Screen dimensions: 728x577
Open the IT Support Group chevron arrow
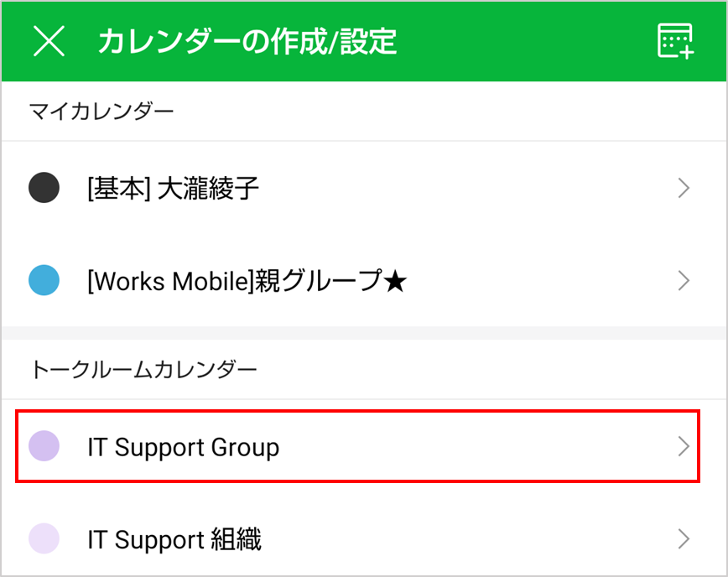pos(684,446)
